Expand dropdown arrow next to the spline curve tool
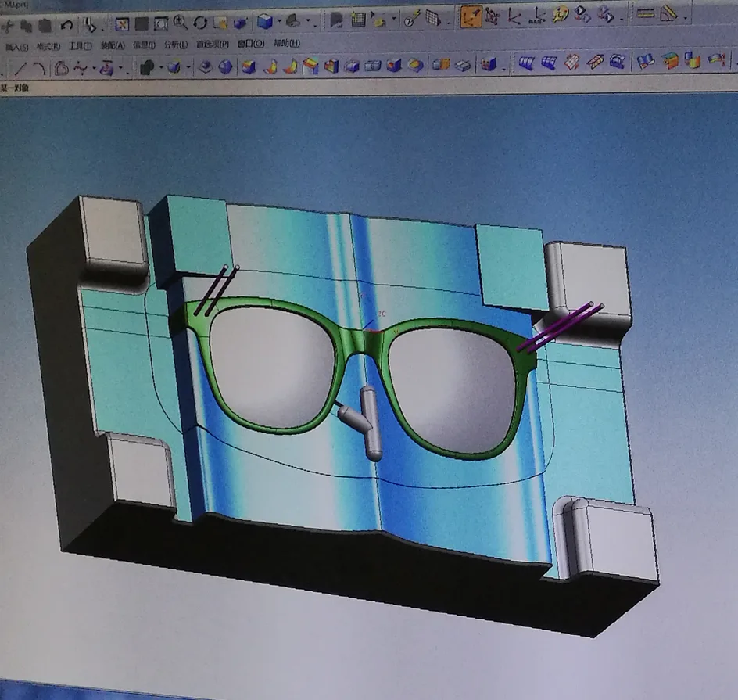 tap(94, 69)
